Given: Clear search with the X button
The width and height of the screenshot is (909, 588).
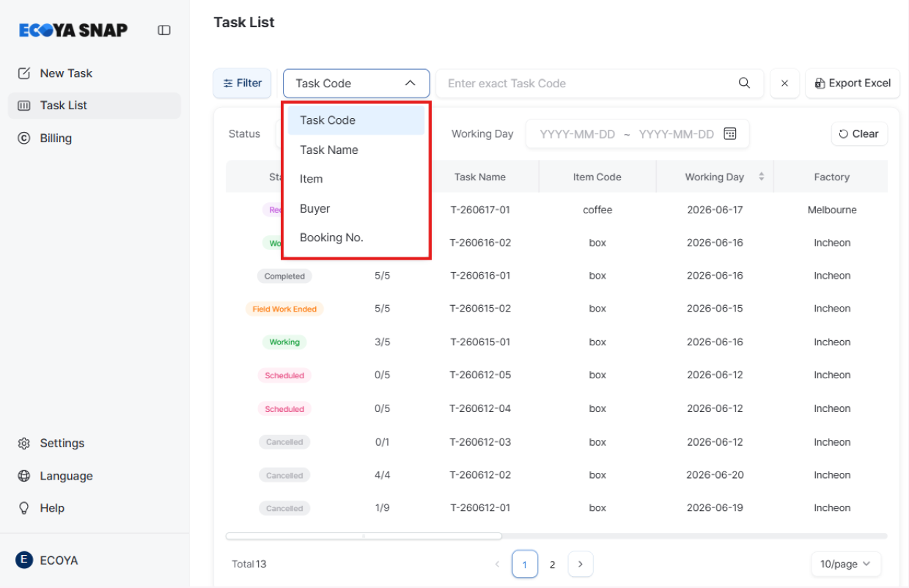Looking at the screenshot, I should (784, 84).
